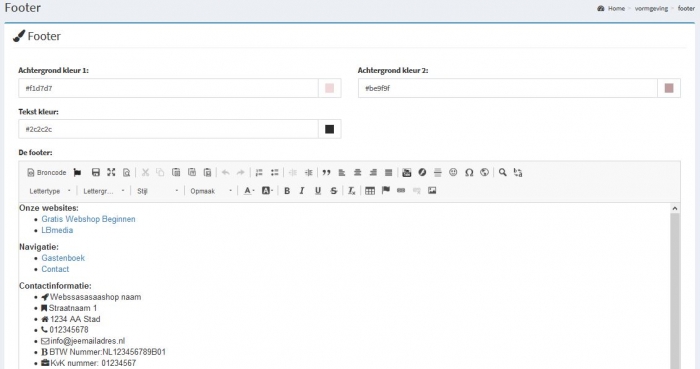The width and height of the screenshot is (700, 369).
Task: Toggle italic formatting
Action: [302, 191]
